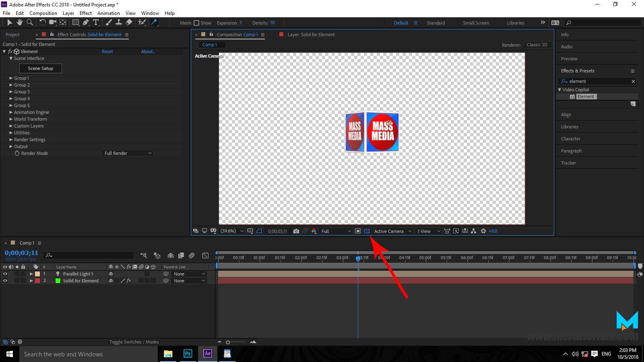Hide the Parallel Light 1 layer

5,274
